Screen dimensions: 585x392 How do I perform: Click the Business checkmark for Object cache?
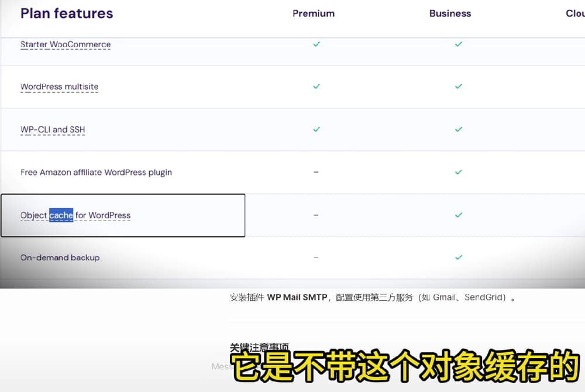pos(459,215)
